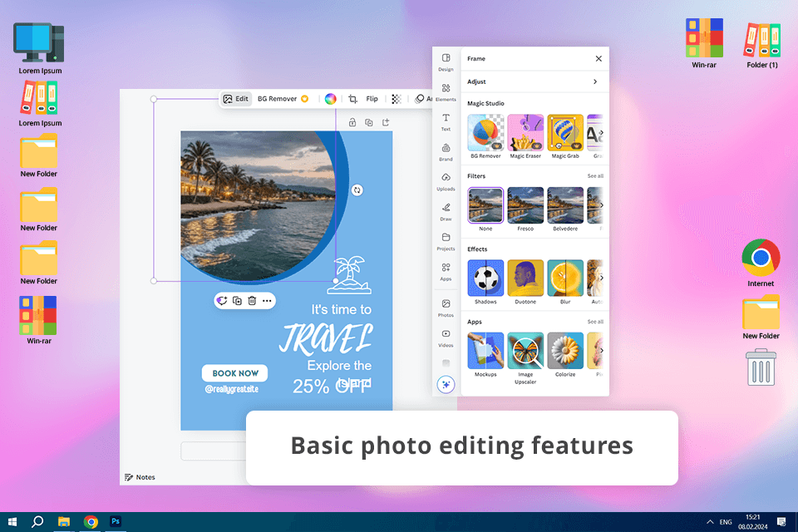Open the Design sidebar tab
798x532 pixels.
point(446,62)
